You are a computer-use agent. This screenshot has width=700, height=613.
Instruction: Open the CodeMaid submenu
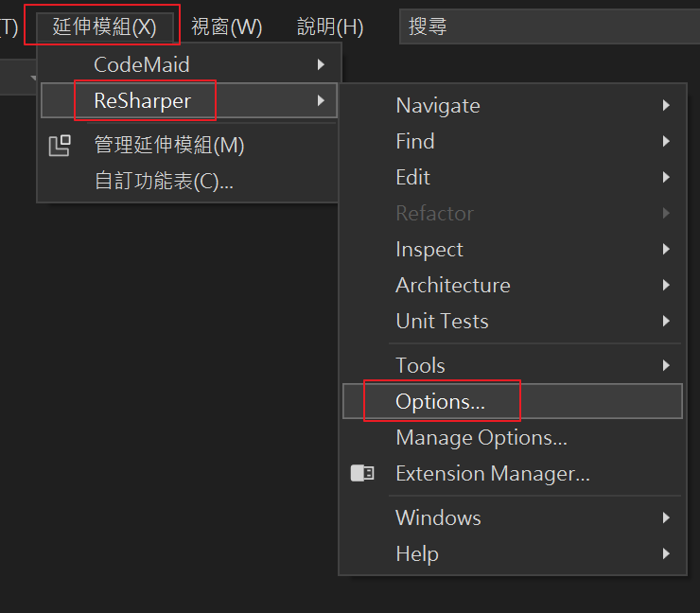189,64
